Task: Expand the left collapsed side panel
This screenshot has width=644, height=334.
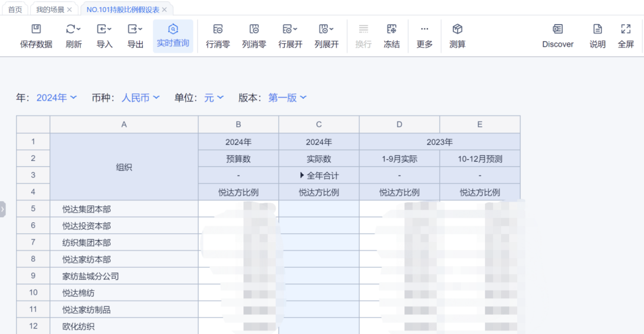Action: point(2,209)
